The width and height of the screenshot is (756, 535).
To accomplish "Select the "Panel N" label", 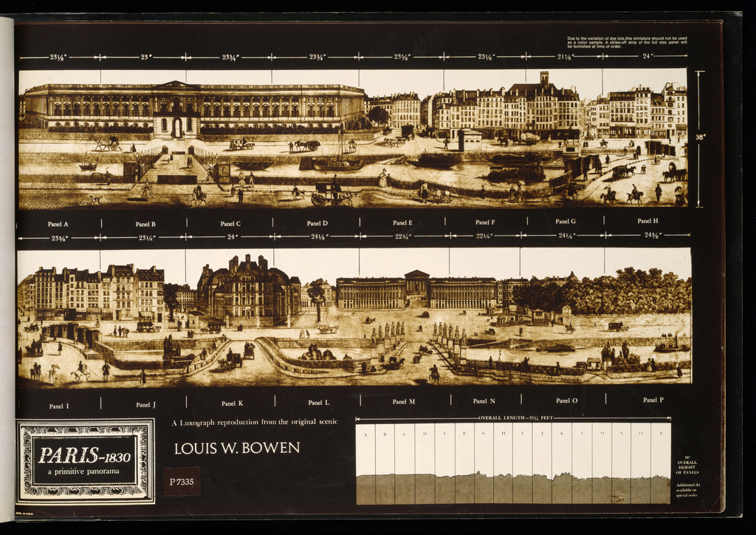I will (x=484, y=401).
